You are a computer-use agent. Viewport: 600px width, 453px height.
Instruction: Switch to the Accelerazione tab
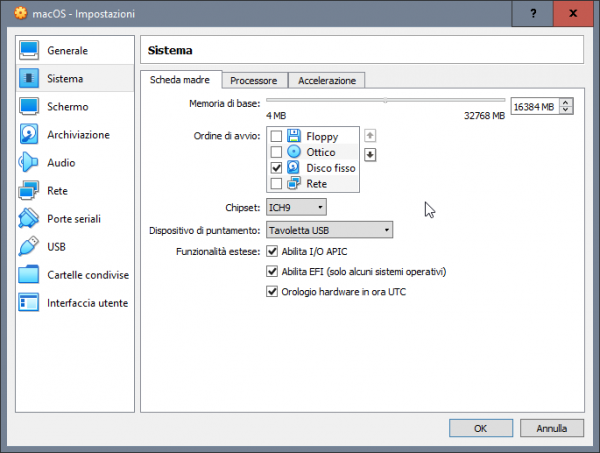click(x=327, y=81)
